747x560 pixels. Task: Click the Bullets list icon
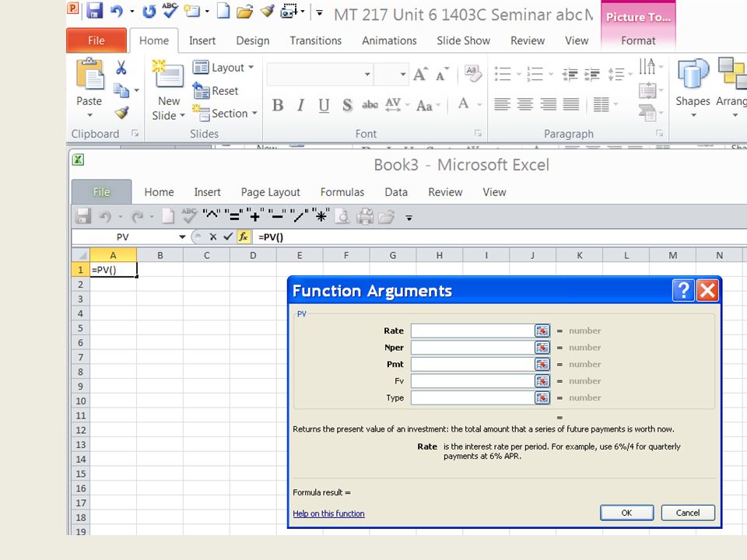[x=503, y=75]
